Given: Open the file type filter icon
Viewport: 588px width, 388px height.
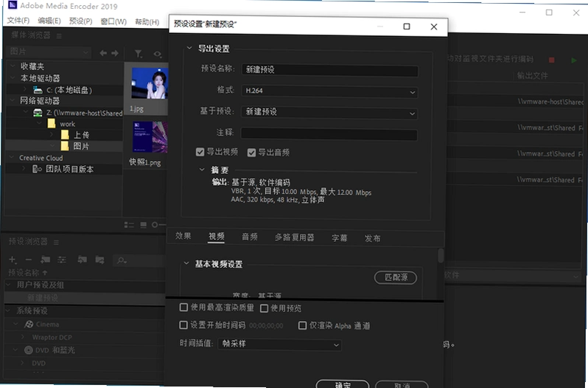Looking at the screenshot, I should pos(139,54).
